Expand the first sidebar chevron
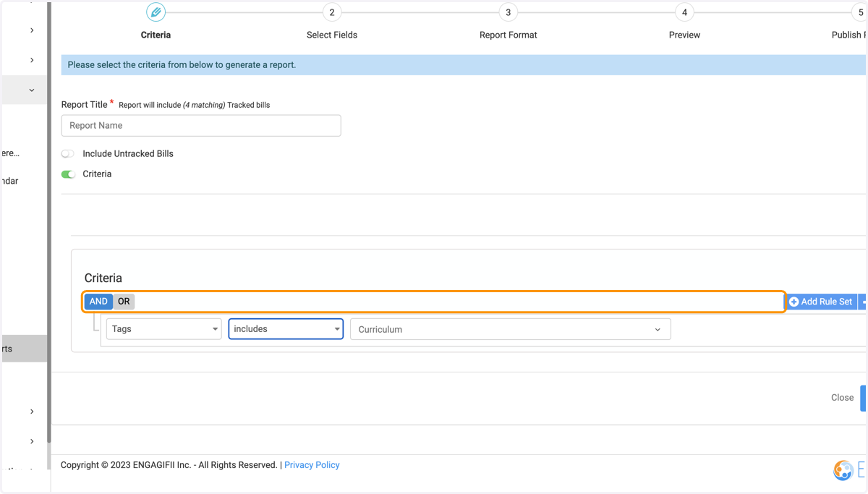 [32, 30]
